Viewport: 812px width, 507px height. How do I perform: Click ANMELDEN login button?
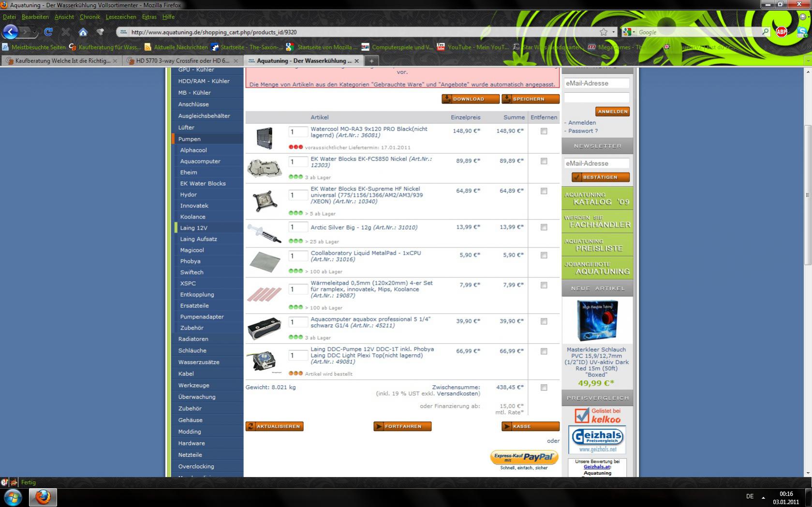[612, 112]
